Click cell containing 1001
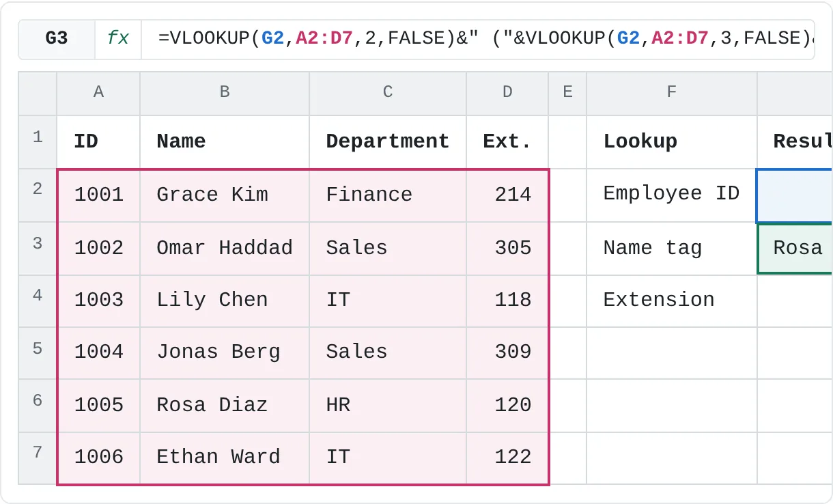833x504 pixels. pos(98,195)
